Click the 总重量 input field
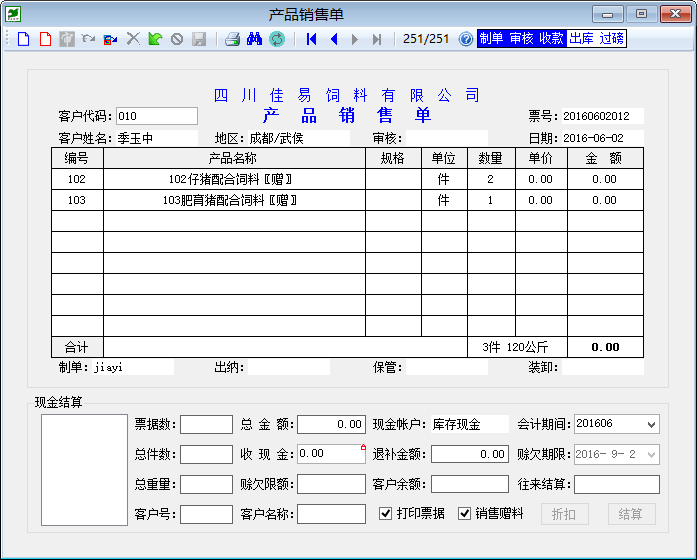This screenshot has height=560, width=697. click(206, 484)
